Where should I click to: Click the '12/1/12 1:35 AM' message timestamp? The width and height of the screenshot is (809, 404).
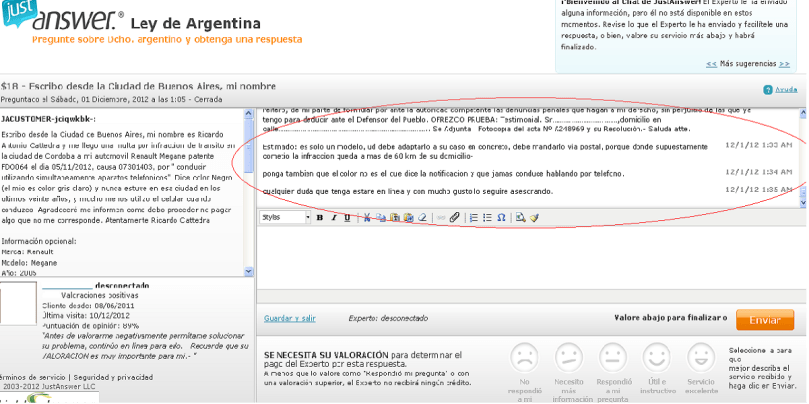click(x=758, y=189)
